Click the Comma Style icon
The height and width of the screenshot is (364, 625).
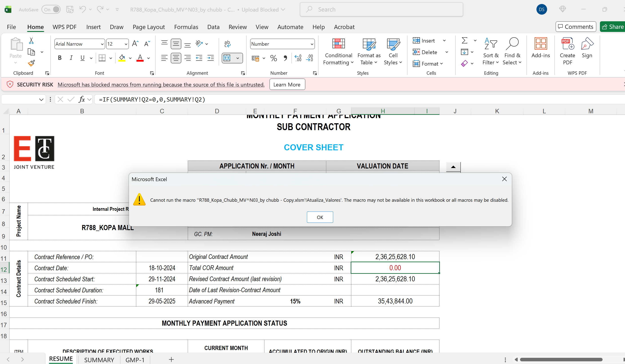pyautogui.click(x=285, y=58)
